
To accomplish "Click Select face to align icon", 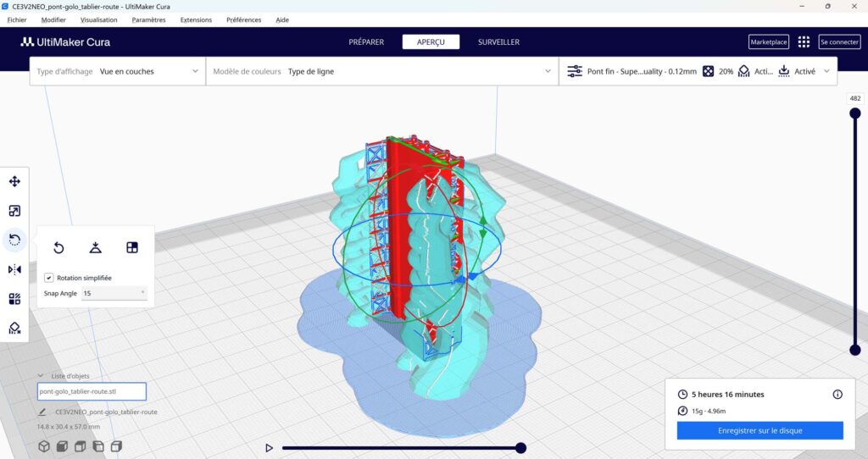I will point(132,247).
